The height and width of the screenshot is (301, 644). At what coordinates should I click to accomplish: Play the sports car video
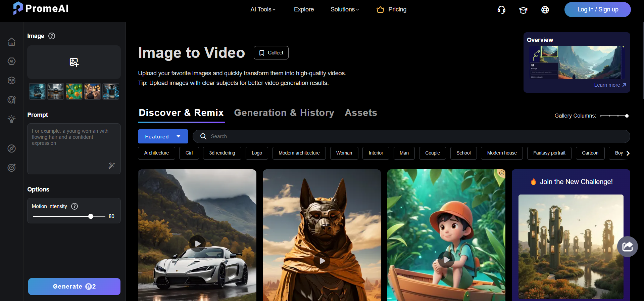[197, 244]
